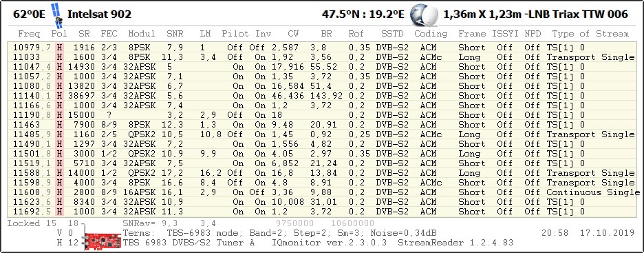Viewport: 644px width, 253px height.
Task: Click symbol rate 38697
Action: pos(81,96)
